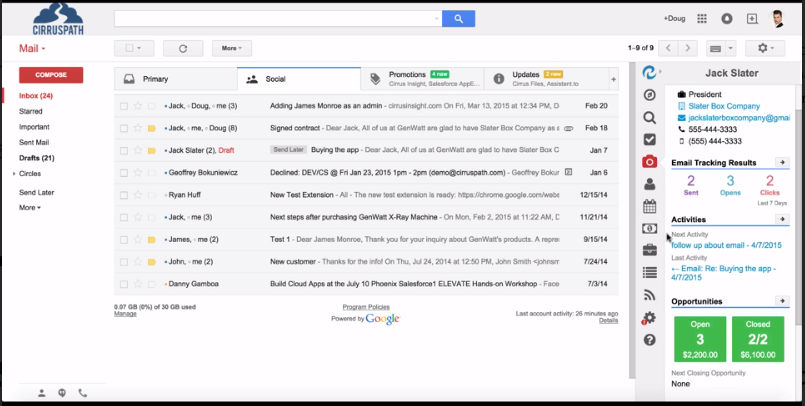Viewport: 805px width, 406px height.
Task: Open the help question mark icon
Action: [649, 340]
